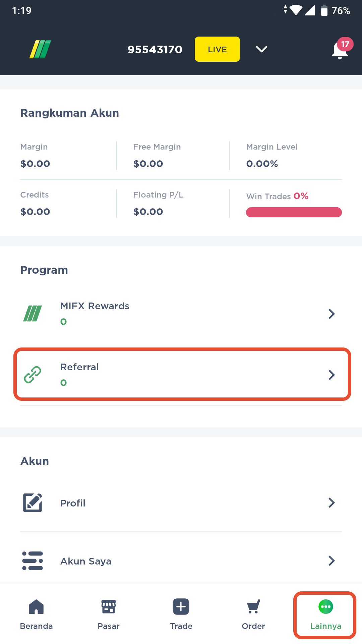Image resolution: width=362 pixels, height=644 pixels.
Task: Tap the Win Trades progress bar
Action: tap(294, 212)
